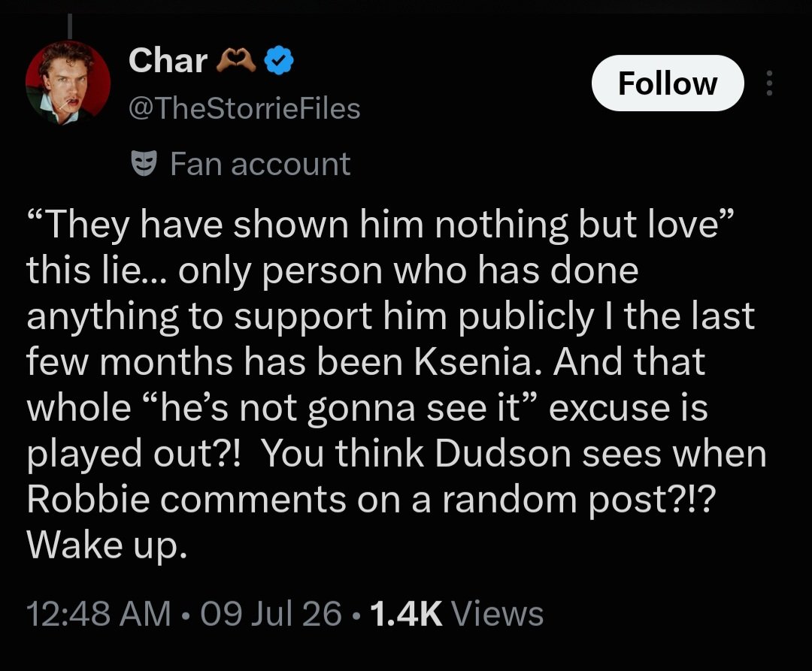Click the heart hands emoji beside Char

click(235, 61)
